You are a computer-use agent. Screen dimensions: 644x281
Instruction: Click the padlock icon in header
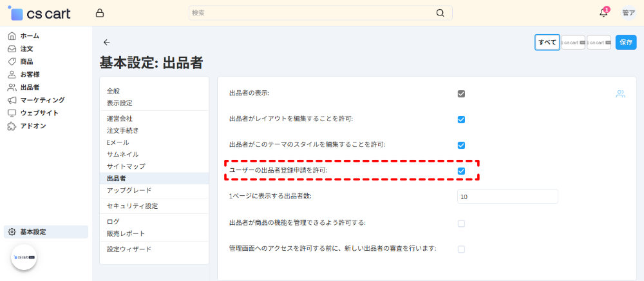(99, 13)
